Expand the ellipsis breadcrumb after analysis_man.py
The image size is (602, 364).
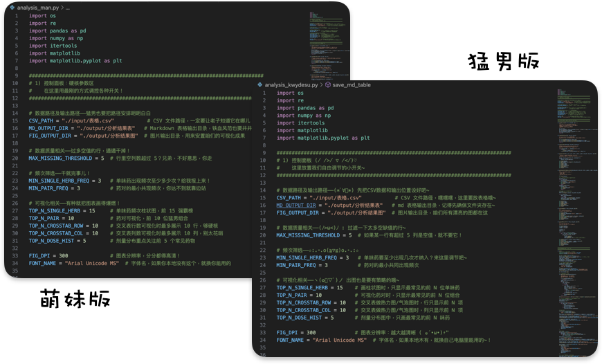(68, 8)
